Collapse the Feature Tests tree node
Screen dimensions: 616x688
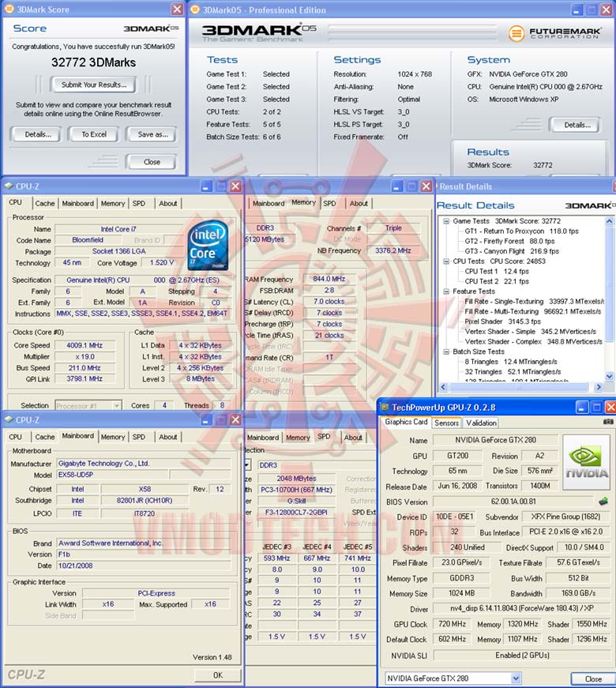[x=446, y=291]
